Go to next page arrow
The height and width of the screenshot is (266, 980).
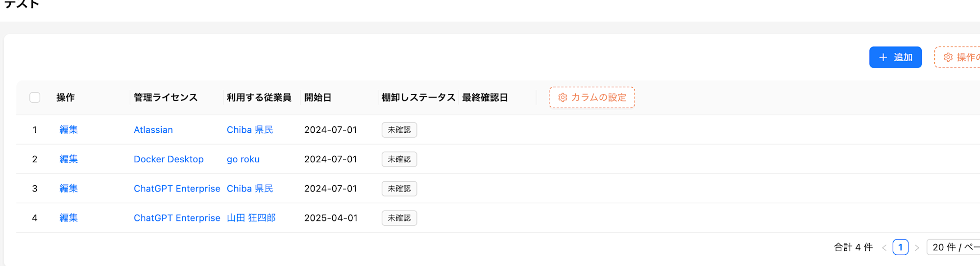917,247
